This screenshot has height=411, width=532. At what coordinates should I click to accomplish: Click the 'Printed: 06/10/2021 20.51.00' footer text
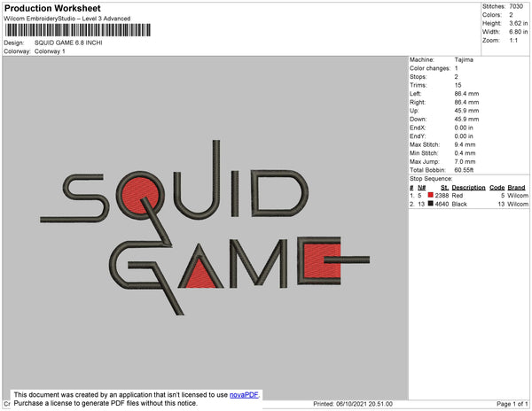[353, 404]
